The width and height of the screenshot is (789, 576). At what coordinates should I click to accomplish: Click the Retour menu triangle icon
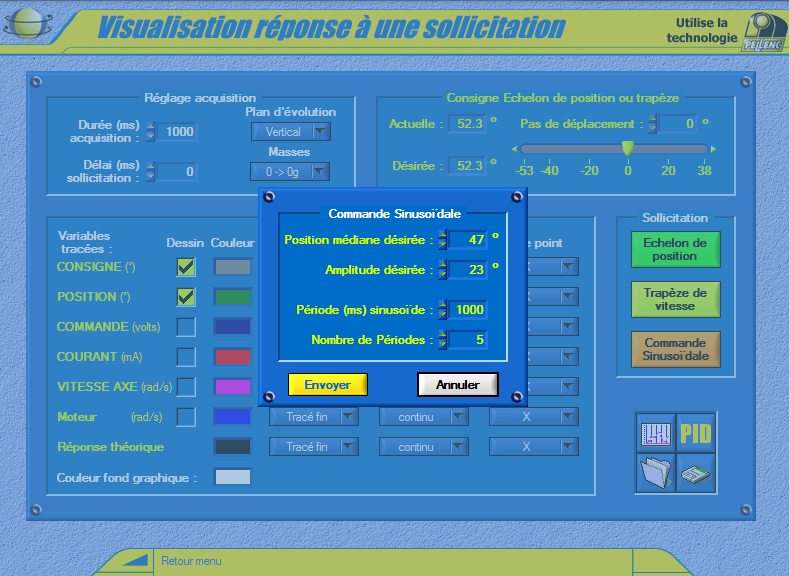coord(136,561)
